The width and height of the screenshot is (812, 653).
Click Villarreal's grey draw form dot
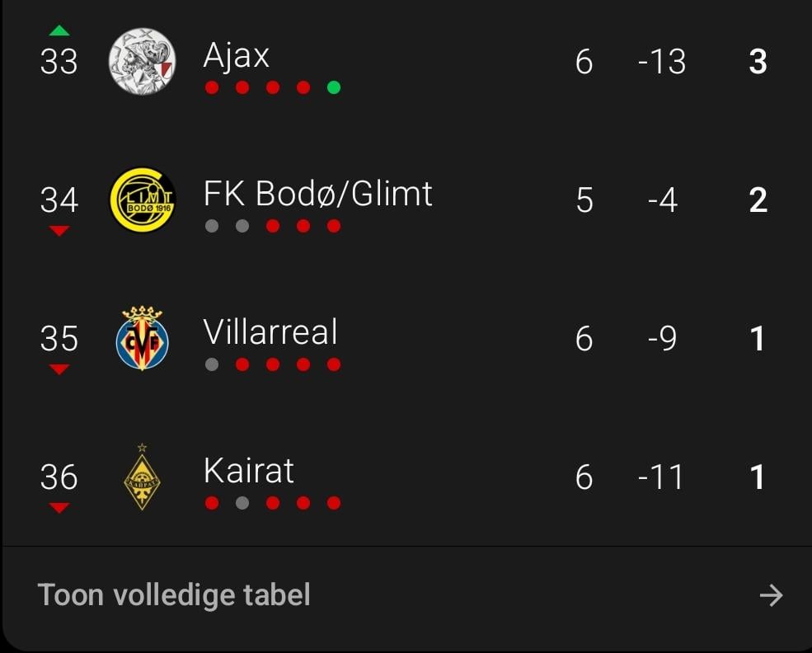pos(212,364)
